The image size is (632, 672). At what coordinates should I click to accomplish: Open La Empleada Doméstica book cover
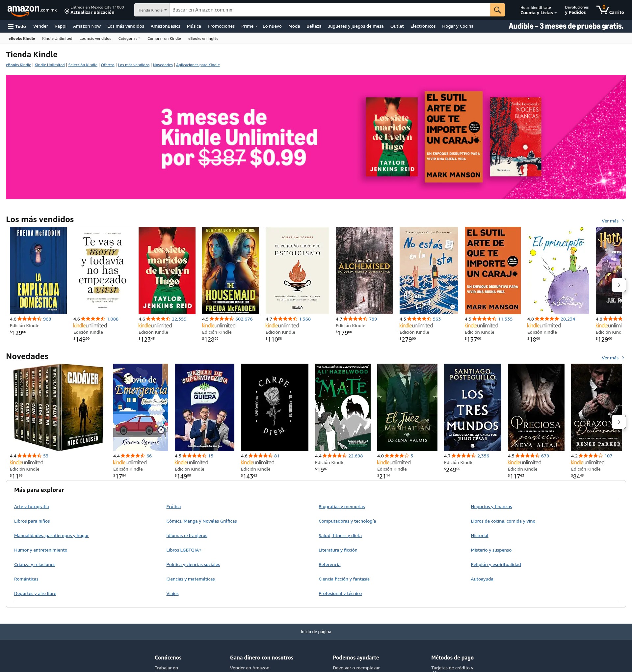(x=38, y=271)
